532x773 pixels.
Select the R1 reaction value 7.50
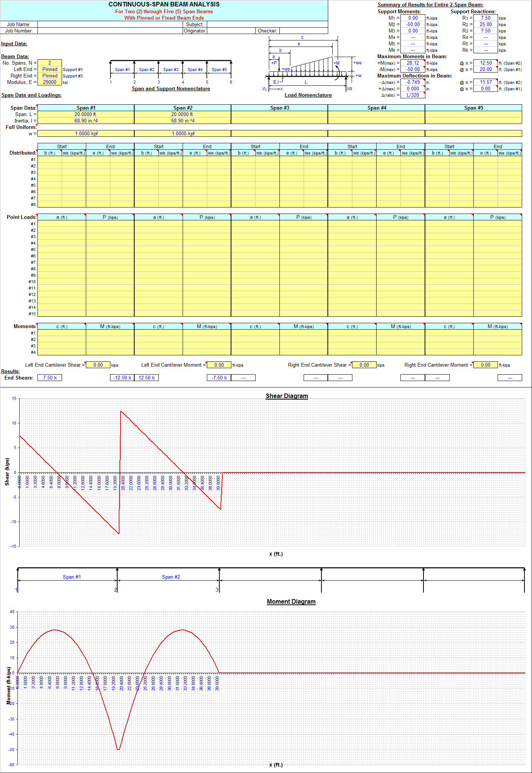[x=485, y=18]
